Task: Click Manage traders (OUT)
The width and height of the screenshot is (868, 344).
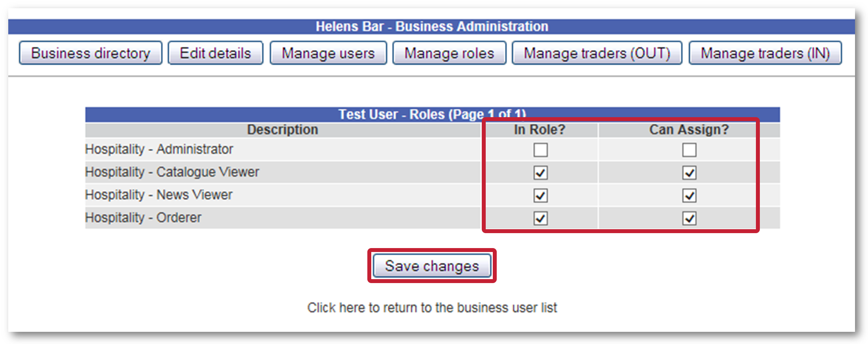Action: (596, 53)
